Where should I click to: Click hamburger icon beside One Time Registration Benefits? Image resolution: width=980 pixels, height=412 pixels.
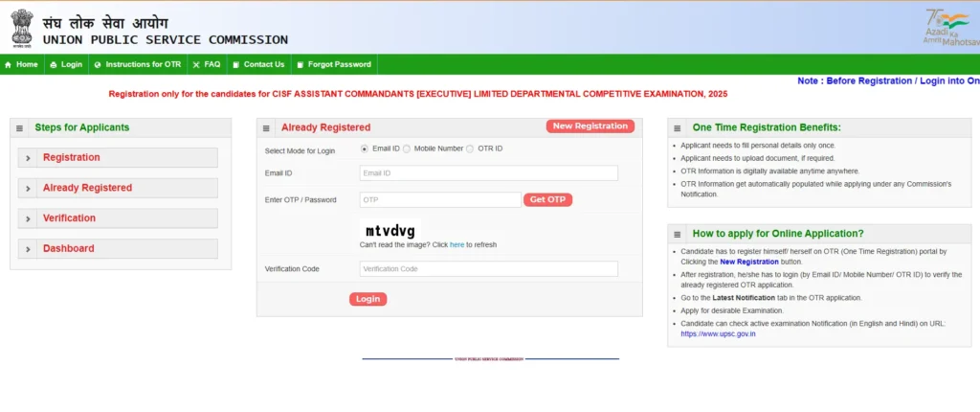click(678, 127)
